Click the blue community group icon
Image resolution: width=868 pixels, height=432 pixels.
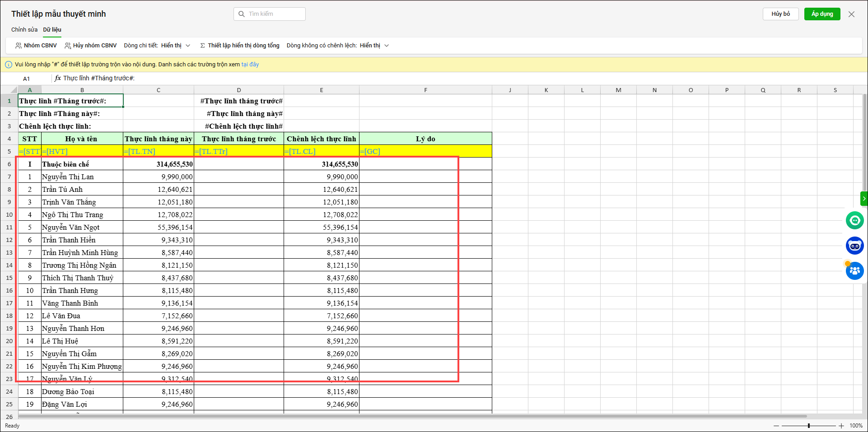854,271
